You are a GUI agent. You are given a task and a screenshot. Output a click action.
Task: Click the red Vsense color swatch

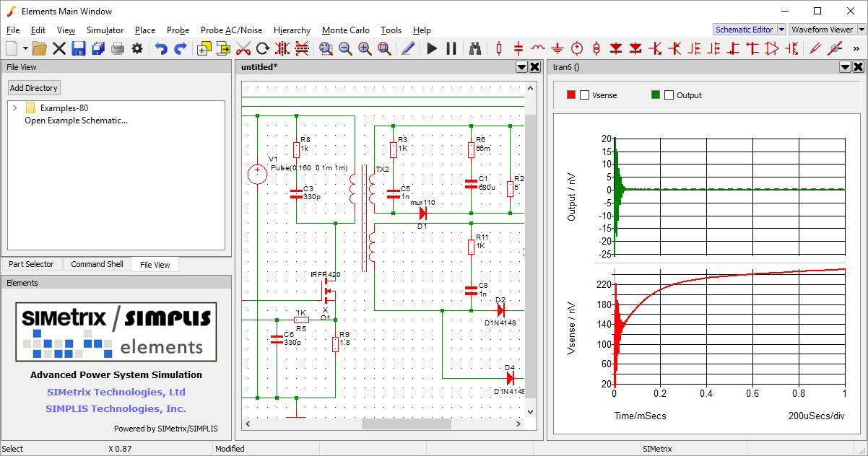pyautogui.click(x=571, y=95)
